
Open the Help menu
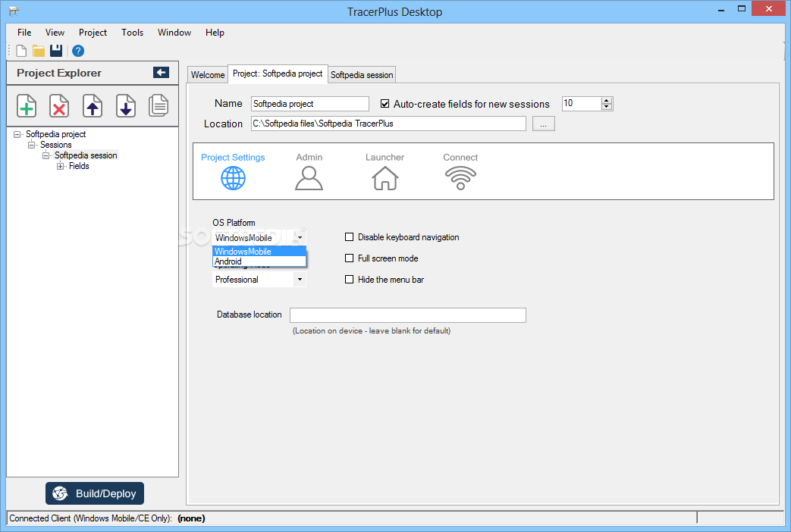point(215,33)
